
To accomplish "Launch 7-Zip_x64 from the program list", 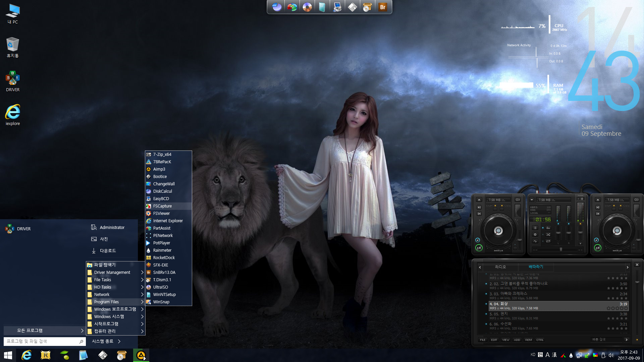I will click(168, 155).
